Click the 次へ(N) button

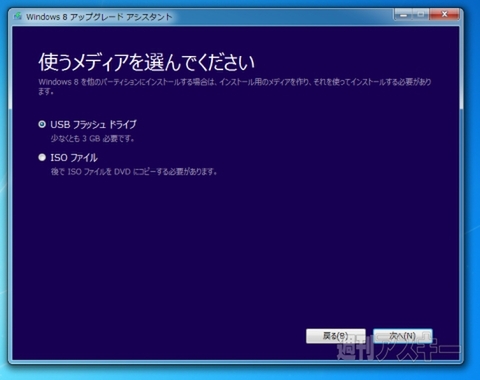[x=403, y=336]
